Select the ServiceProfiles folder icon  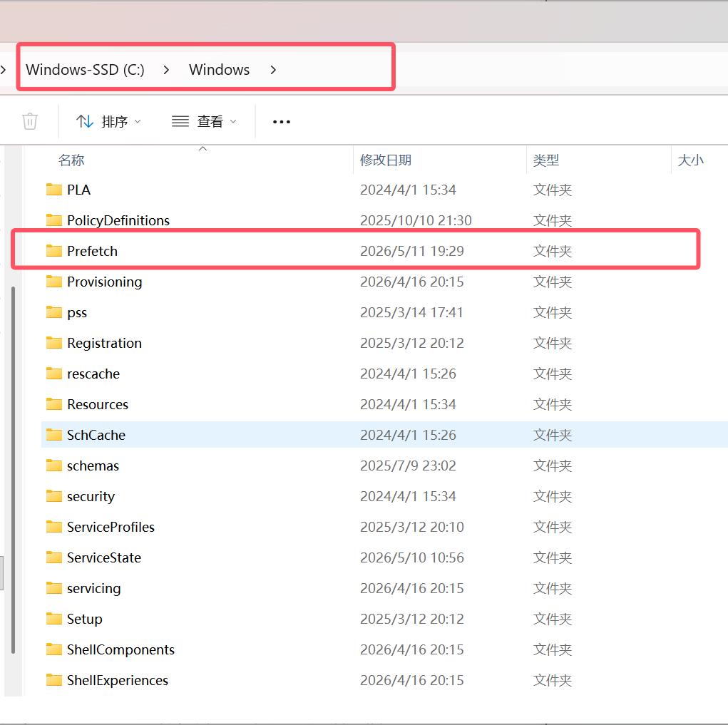[x=54, y=526]
